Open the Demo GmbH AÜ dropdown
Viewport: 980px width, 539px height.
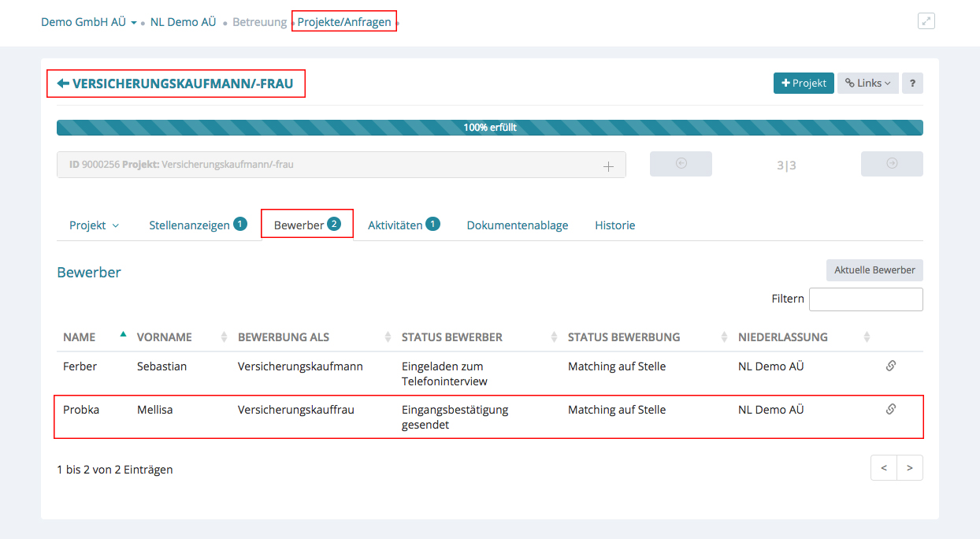click(x=88, y=22)
